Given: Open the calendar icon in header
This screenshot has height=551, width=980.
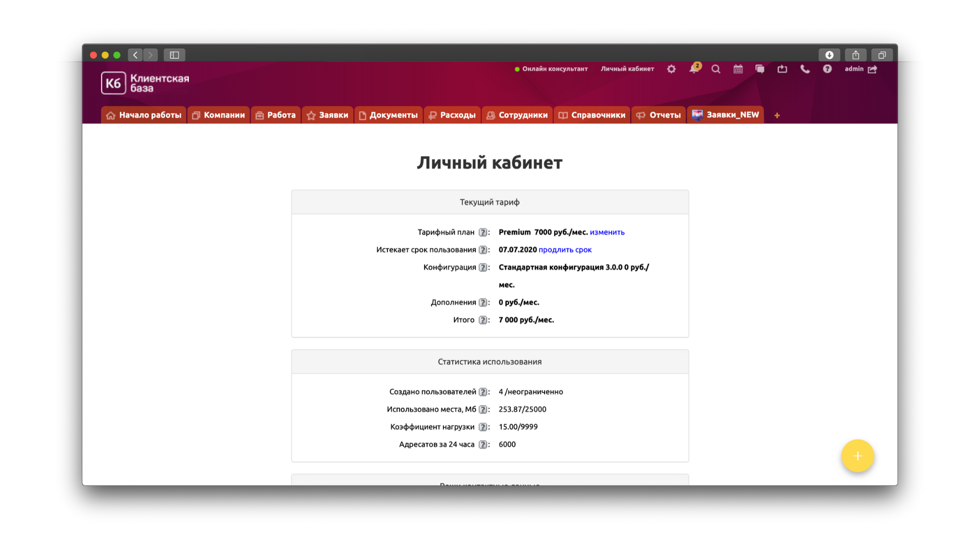Looking at the screenshot, I should 738,69.
